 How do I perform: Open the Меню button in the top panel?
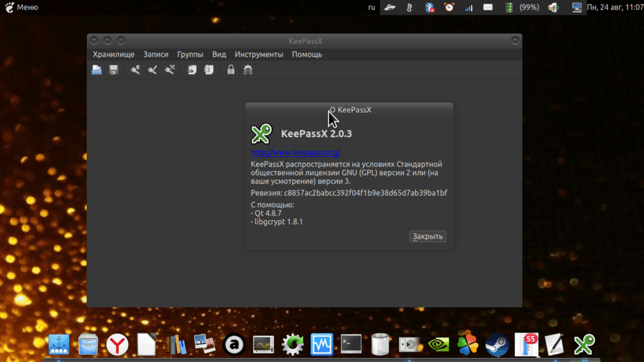(21, 7)
